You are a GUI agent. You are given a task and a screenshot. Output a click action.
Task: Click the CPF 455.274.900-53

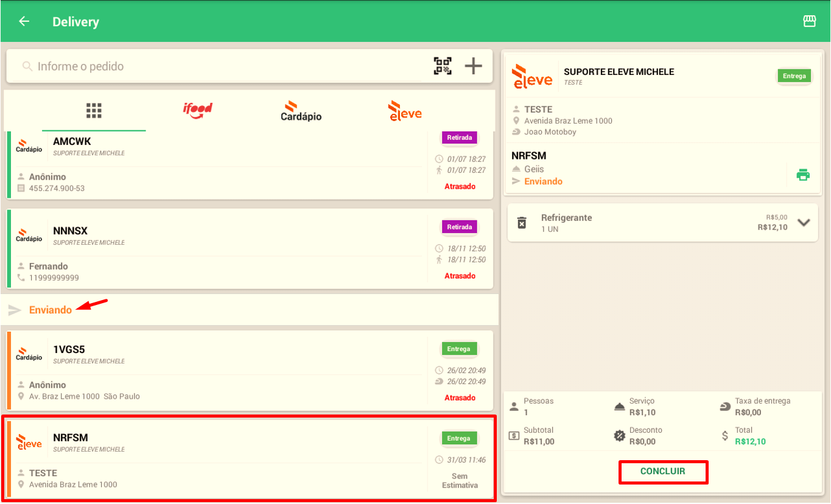tap(57, 188)
